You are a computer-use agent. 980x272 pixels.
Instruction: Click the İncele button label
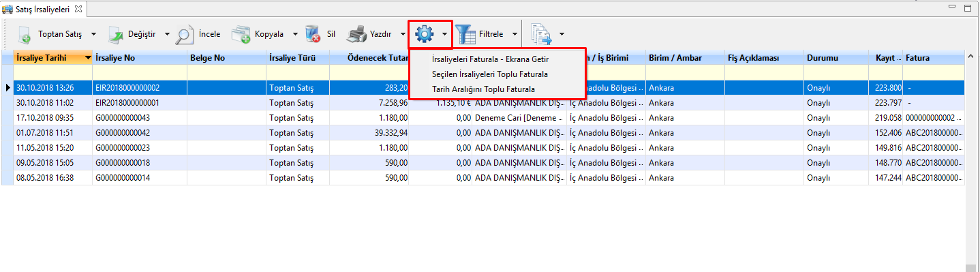point(209,33)
